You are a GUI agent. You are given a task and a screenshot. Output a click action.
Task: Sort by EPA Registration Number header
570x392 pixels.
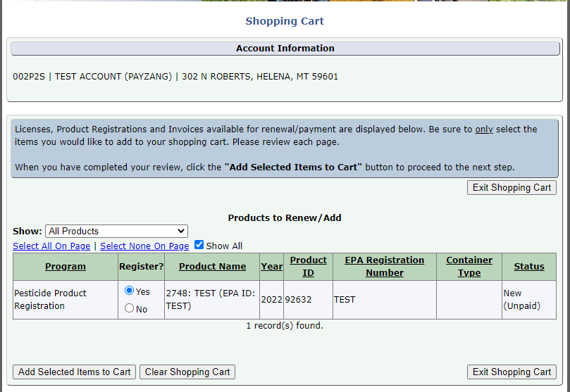[x=384, y=267]
